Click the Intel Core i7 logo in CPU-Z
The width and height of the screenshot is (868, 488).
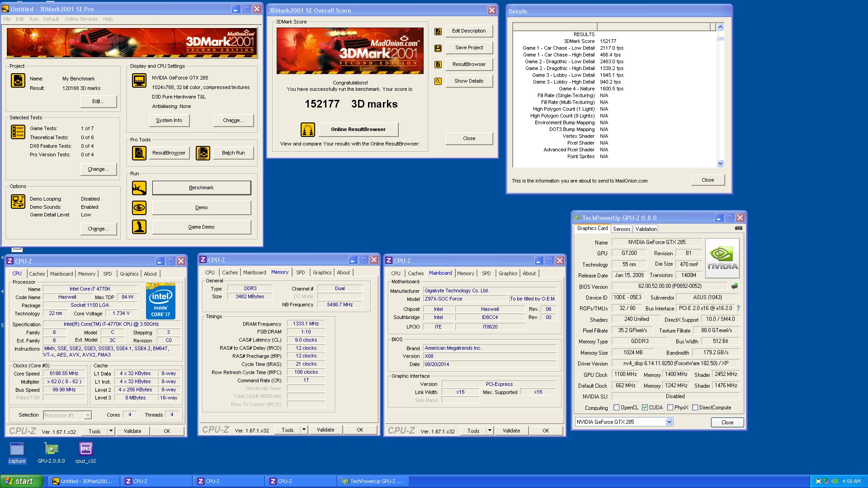tap(160, 301)
